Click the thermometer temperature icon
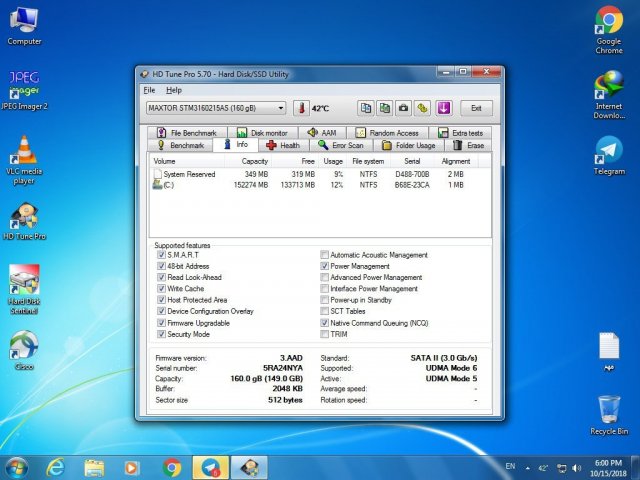 tap(301, 108)
